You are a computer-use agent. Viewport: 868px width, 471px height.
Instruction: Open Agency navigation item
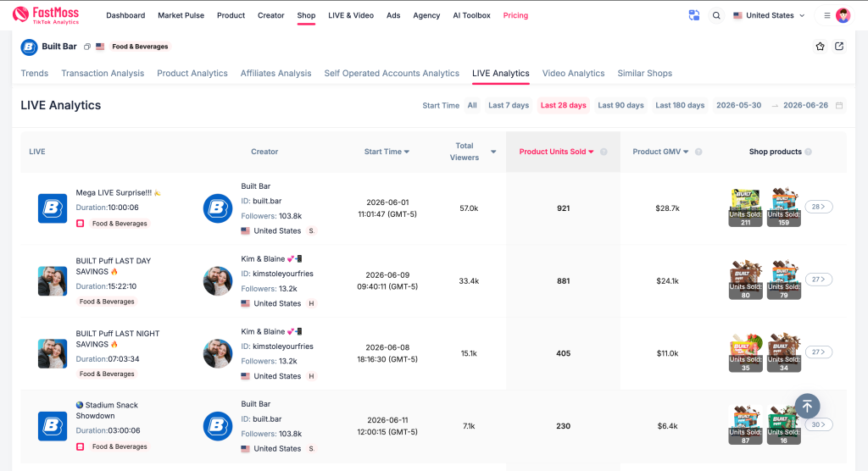[426, 15]
